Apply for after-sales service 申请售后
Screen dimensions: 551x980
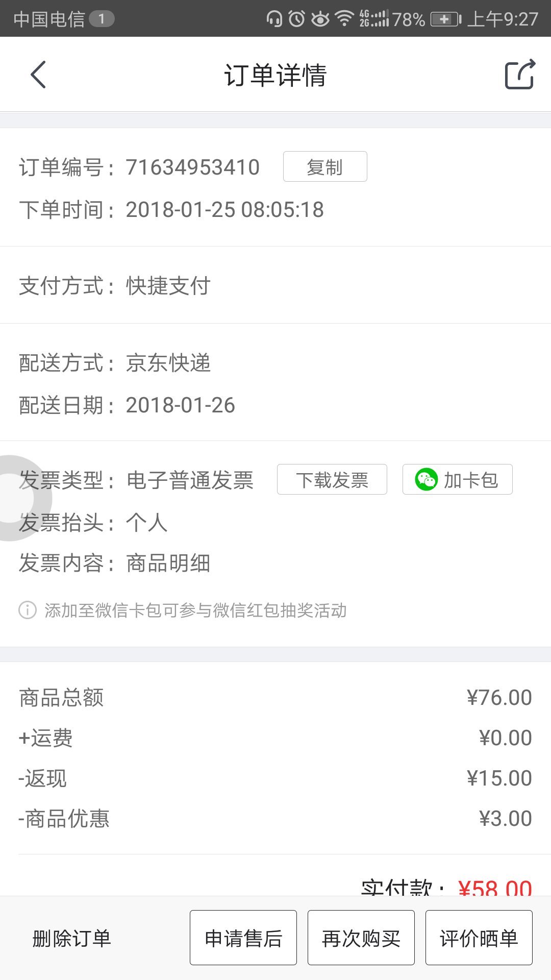(243, 938)
